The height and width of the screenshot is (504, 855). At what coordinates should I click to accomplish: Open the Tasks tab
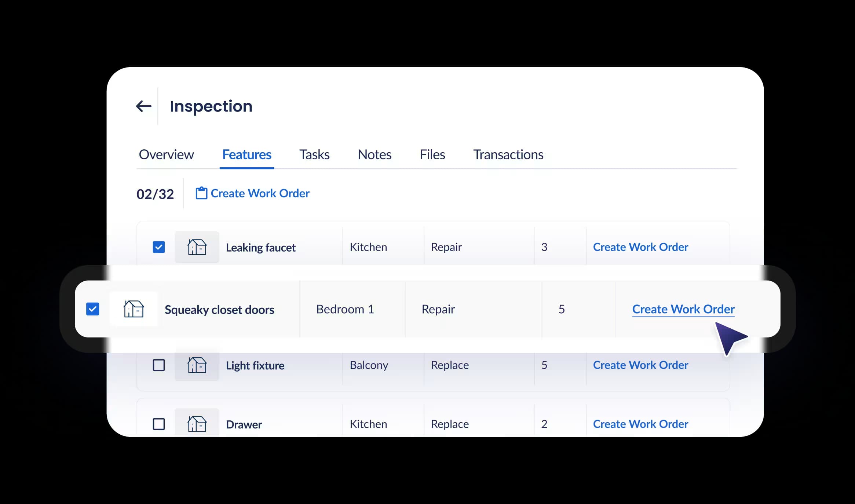314,154
